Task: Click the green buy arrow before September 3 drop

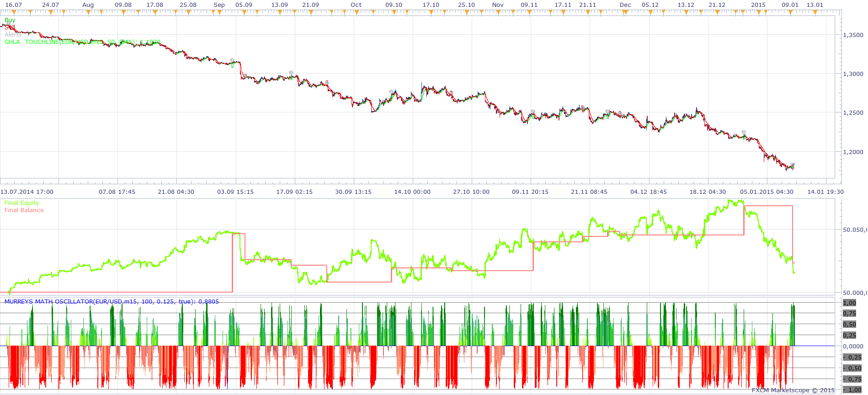Action: tap(232, 65)
